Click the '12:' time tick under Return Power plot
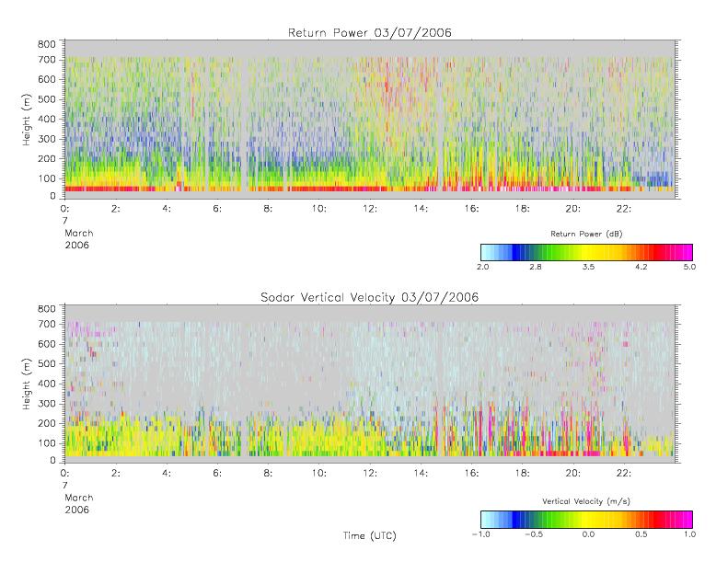This screenshot has height=562, width=728. click(370, 209)
